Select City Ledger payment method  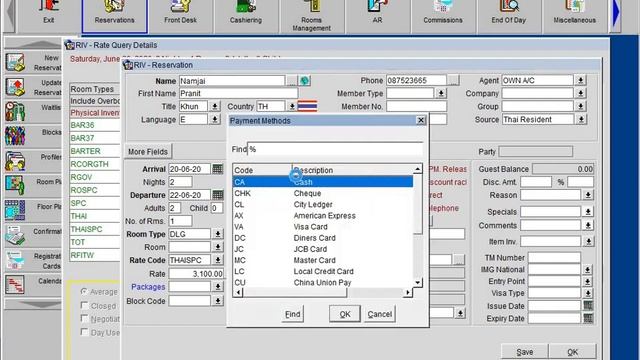323,204
